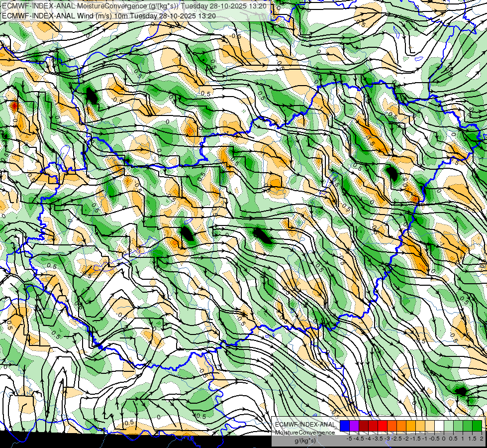Click the MoistureConvergence title line at top

coord(134,6)
